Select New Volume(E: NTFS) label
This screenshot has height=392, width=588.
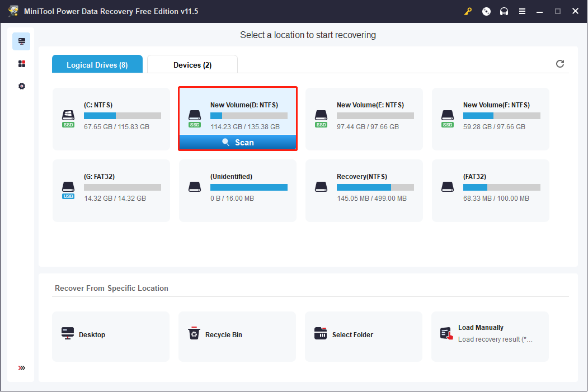click(x=370, y=105)
